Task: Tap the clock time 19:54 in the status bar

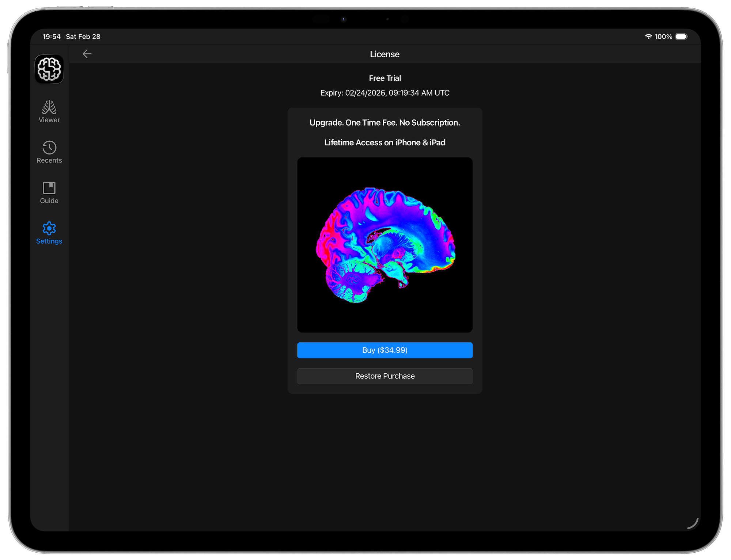Action: tap(52, 37)
